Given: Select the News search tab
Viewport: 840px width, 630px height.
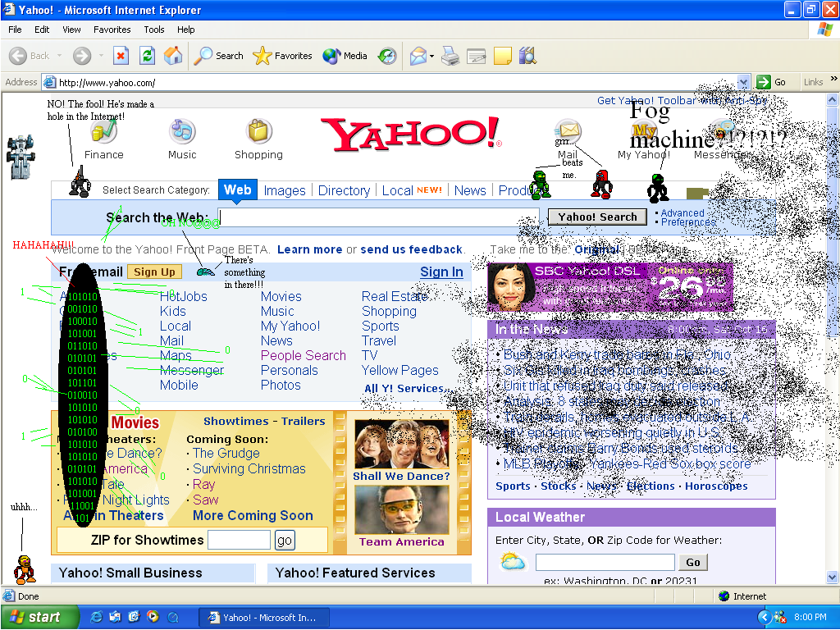Looking at the screenshot, I should pyautogui.click(x=470, y=190).
